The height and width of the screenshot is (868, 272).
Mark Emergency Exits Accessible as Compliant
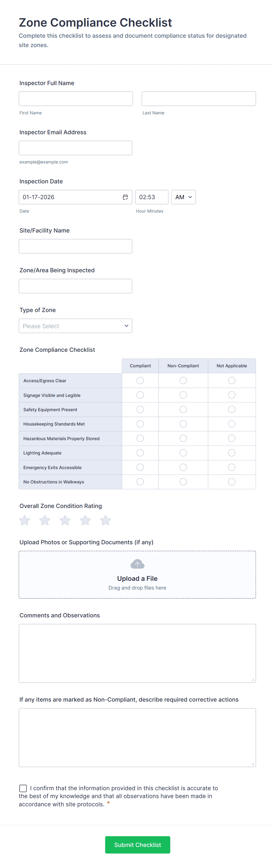140,467
